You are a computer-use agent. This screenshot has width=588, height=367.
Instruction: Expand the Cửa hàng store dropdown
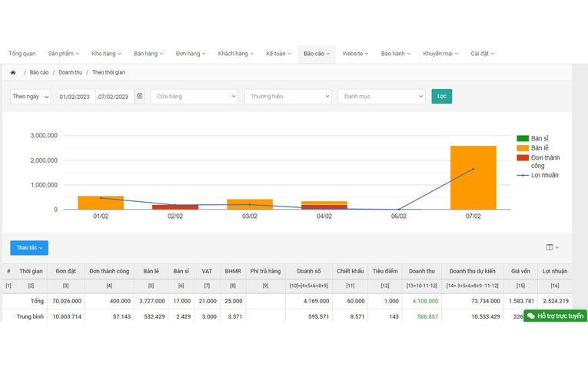click(x=194, y=97)
